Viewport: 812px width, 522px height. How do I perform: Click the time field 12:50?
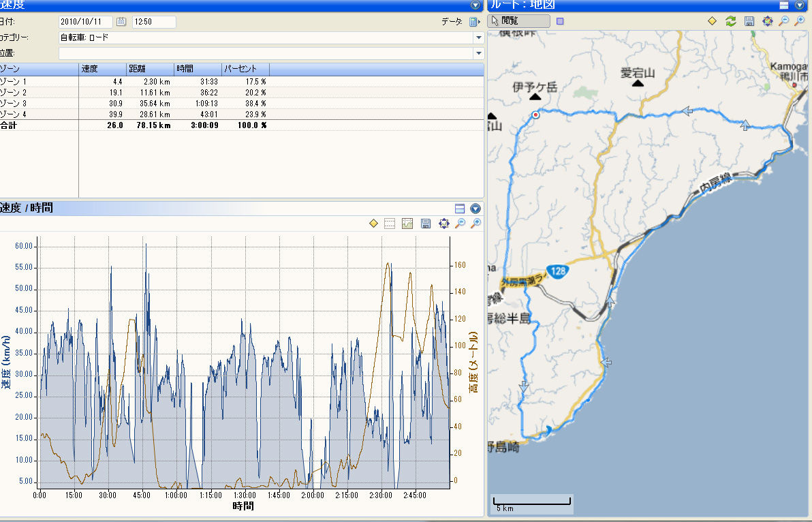154,22
